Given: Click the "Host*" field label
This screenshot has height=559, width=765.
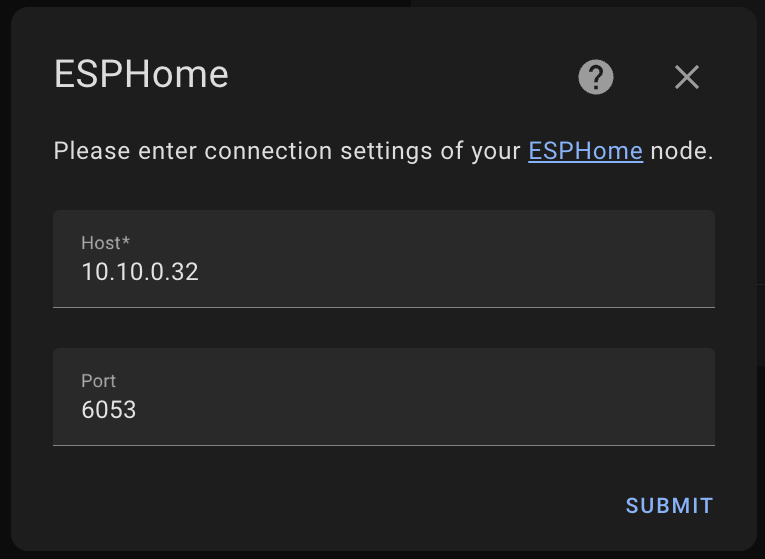Looking at the screenshot, I should click(106, 243).
